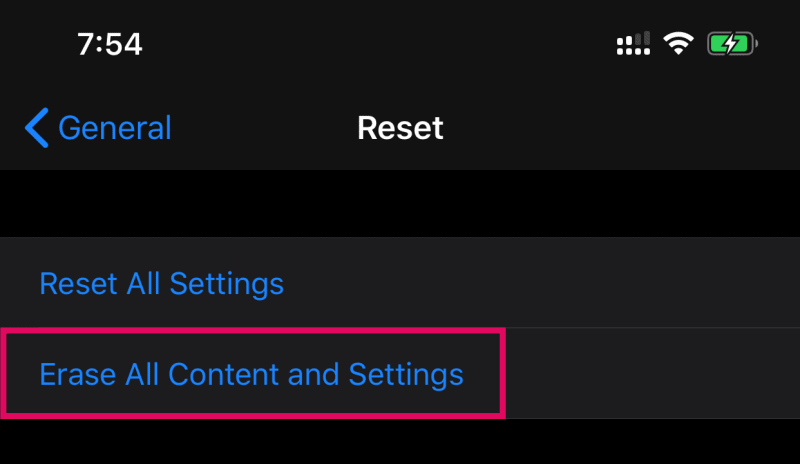Tap the dimmed top signal bar

click(x=646, y=38)
